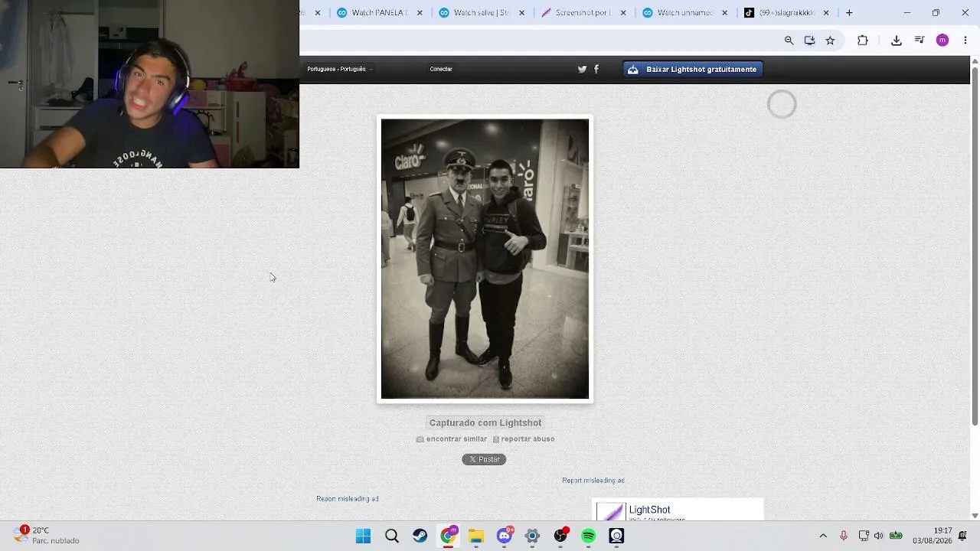The image size is (980, 551).
Task: Click the Conectar sign-in link
Action: [x=441, y=69]
